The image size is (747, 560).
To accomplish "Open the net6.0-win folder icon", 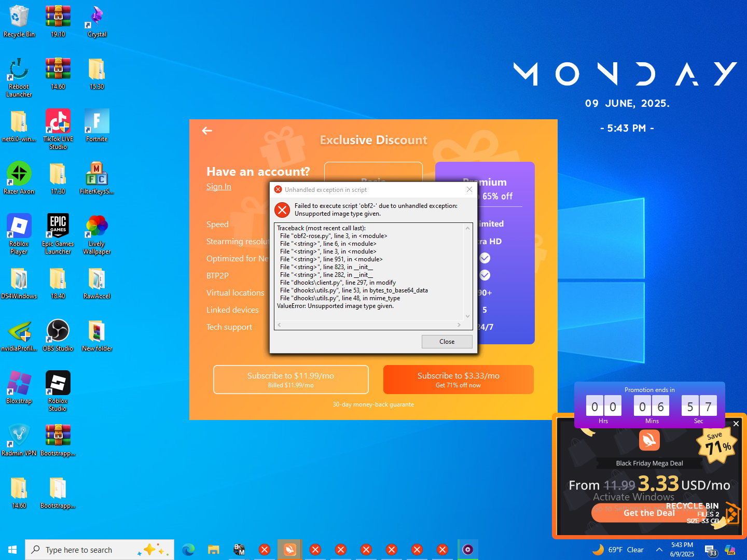I will 19,126.
